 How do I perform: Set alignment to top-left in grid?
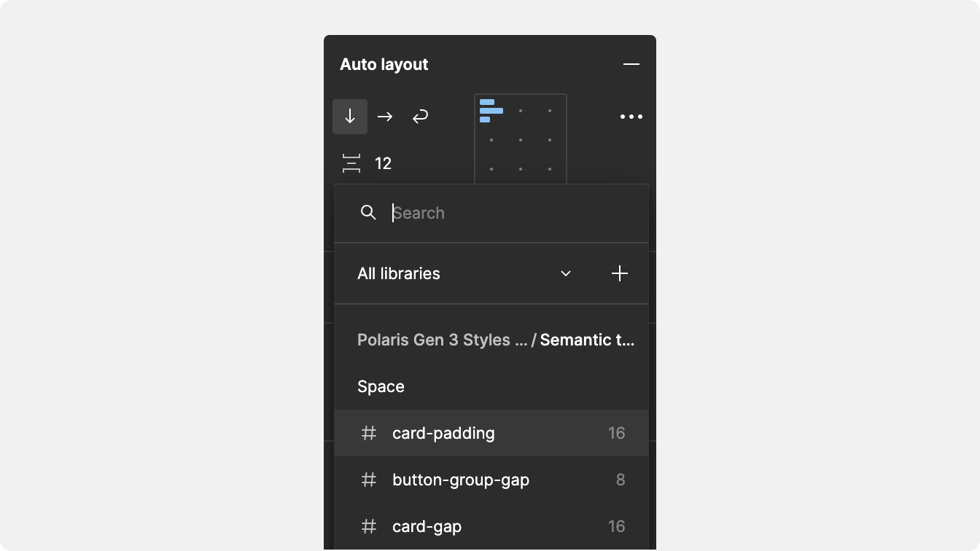pos(491,111)
